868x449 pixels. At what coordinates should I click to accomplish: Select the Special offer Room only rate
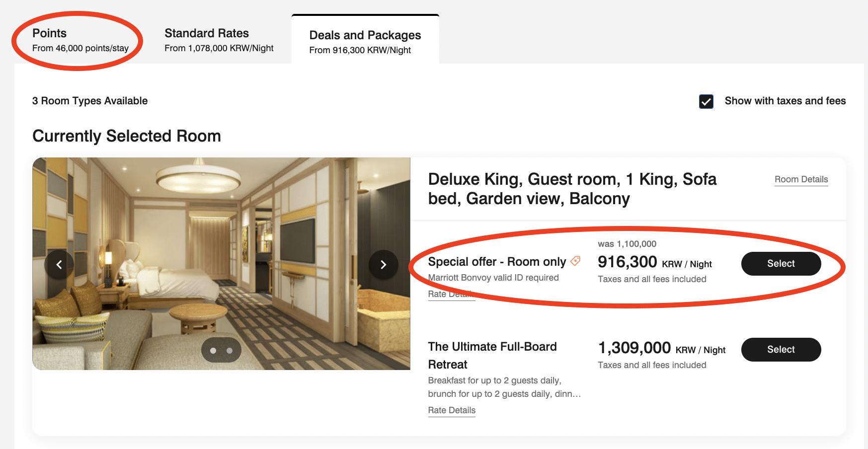(781, 264)
